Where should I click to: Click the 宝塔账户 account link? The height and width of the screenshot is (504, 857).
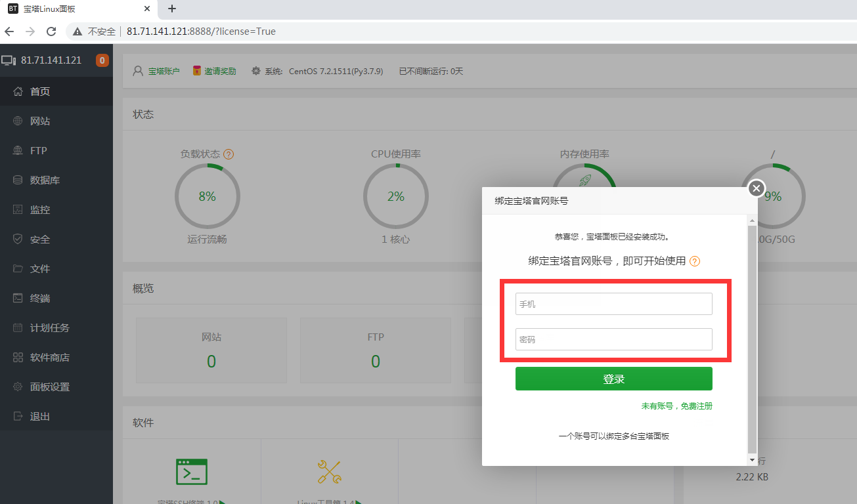pos(164,71)
